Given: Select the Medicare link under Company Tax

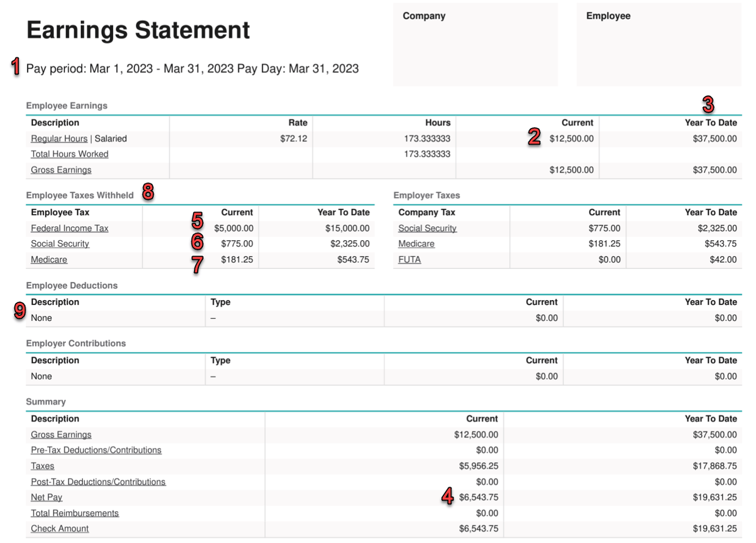Looking at the screenshot, I should pyautogui.click(x=416, y=243).
